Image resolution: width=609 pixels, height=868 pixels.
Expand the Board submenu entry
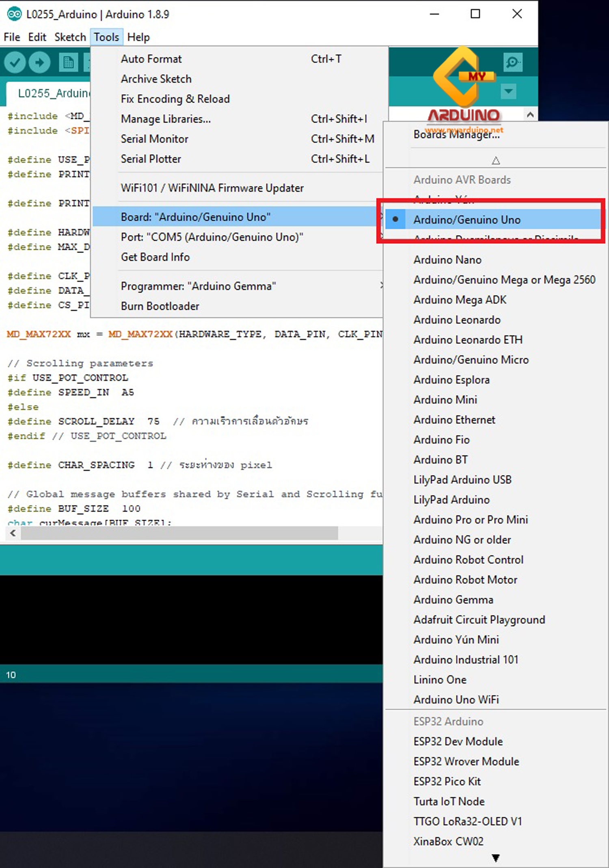[195, 217]
